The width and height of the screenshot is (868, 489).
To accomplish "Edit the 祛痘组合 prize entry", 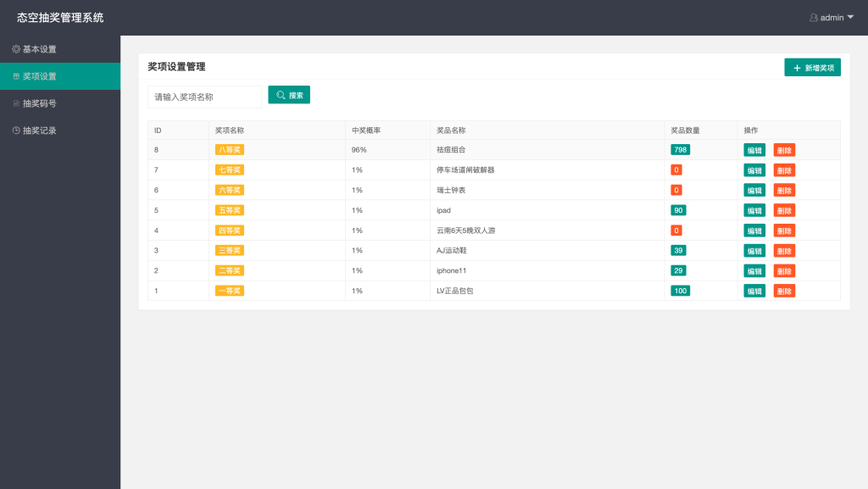I will [x=754, y=149].
